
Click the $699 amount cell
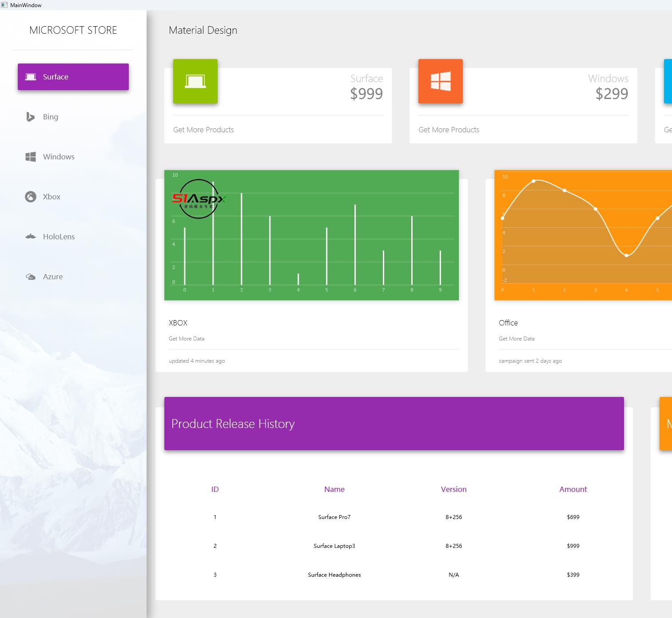click(x=573, y=517)
